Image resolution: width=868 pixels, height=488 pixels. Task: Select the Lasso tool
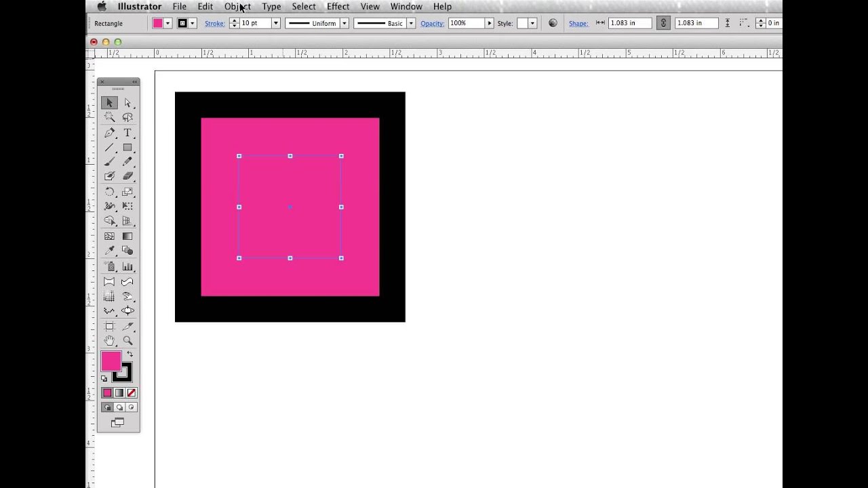pyautogui.click(x=127, y=117)
